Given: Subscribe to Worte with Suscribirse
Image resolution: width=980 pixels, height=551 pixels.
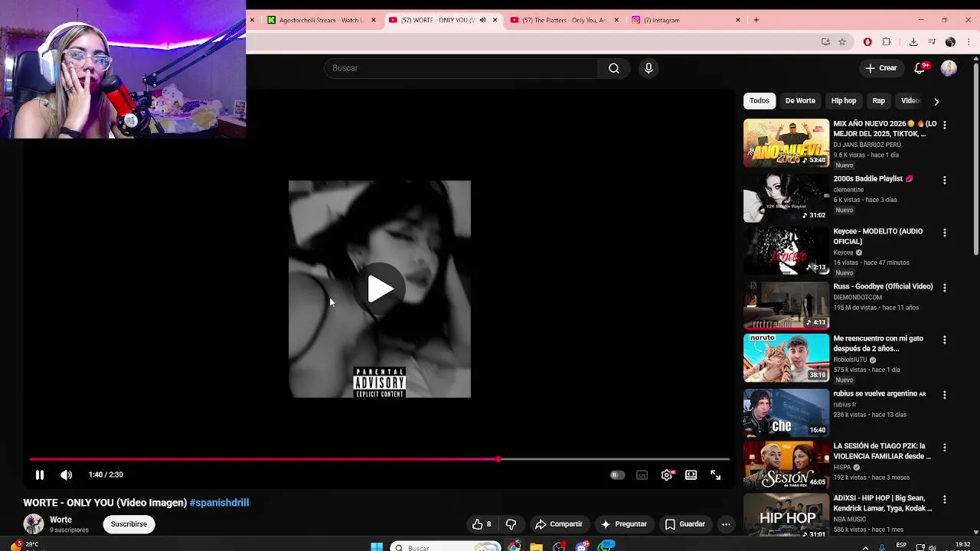Looking at the screenshot, I should coord(129,524).
